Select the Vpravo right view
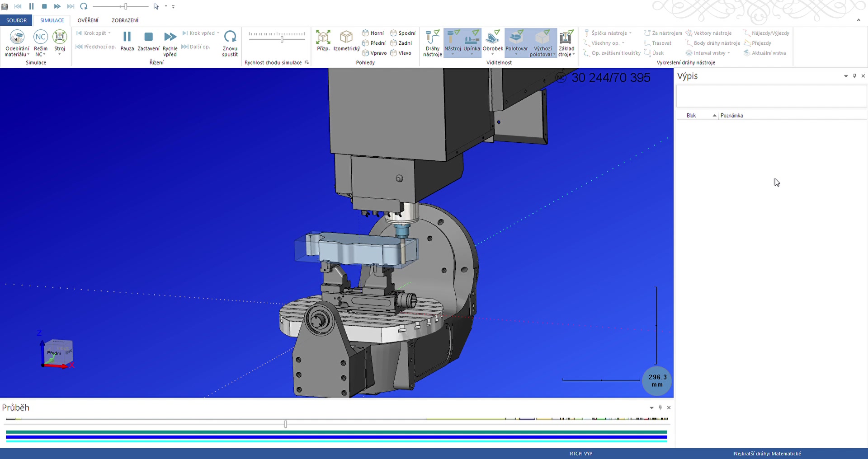The image size is (868, 459). tap(374, 53)
